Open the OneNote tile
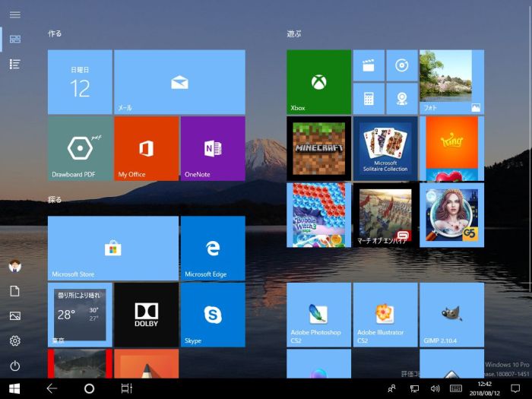 213,148
